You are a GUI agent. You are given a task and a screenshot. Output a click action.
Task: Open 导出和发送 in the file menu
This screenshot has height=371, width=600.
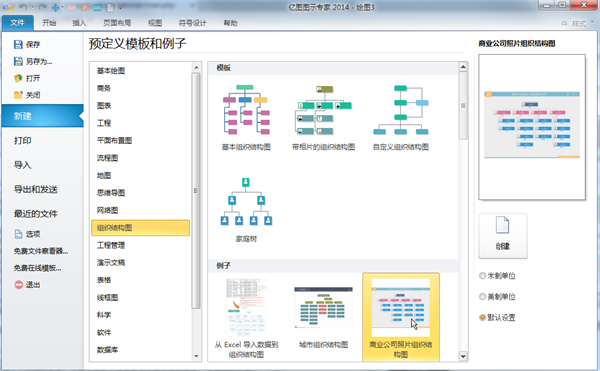tap(36, 189)
